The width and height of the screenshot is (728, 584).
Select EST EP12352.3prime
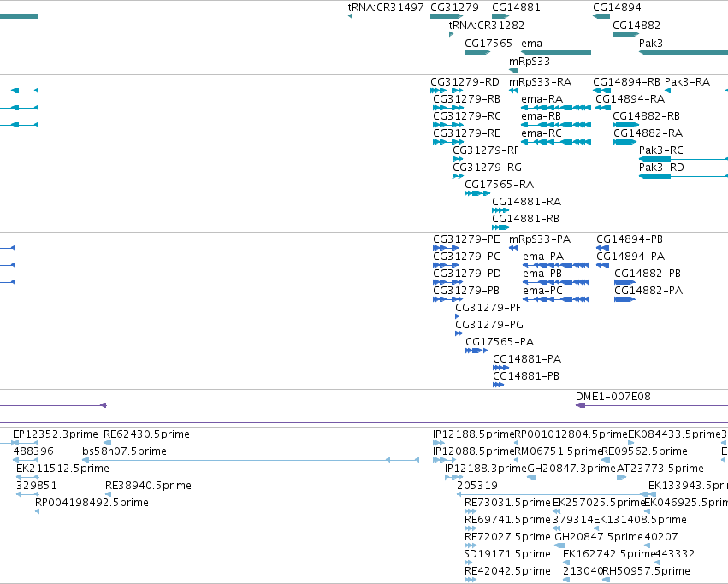coord(26,443)
